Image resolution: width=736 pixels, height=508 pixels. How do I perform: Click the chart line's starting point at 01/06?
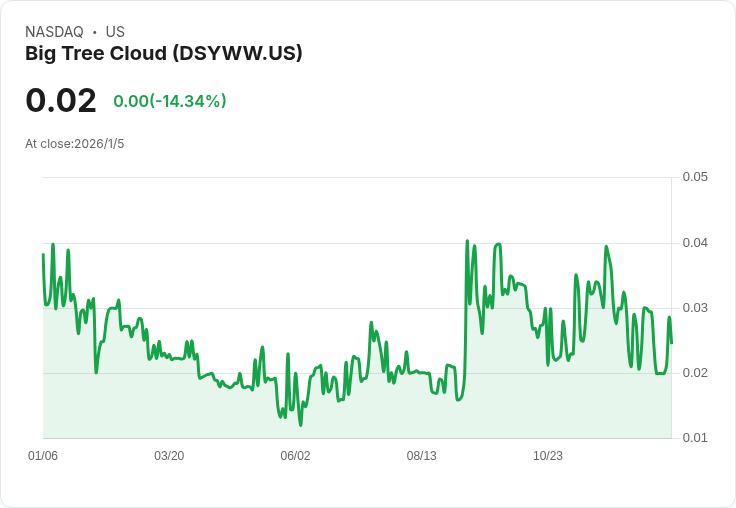tap(43, 254)
